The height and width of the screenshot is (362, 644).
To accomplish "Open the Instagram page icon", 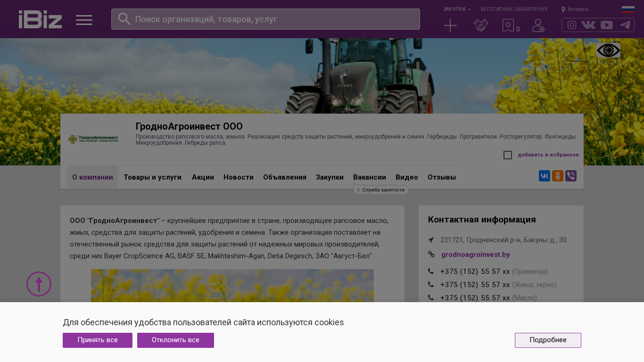I will (x=572, y=25).
